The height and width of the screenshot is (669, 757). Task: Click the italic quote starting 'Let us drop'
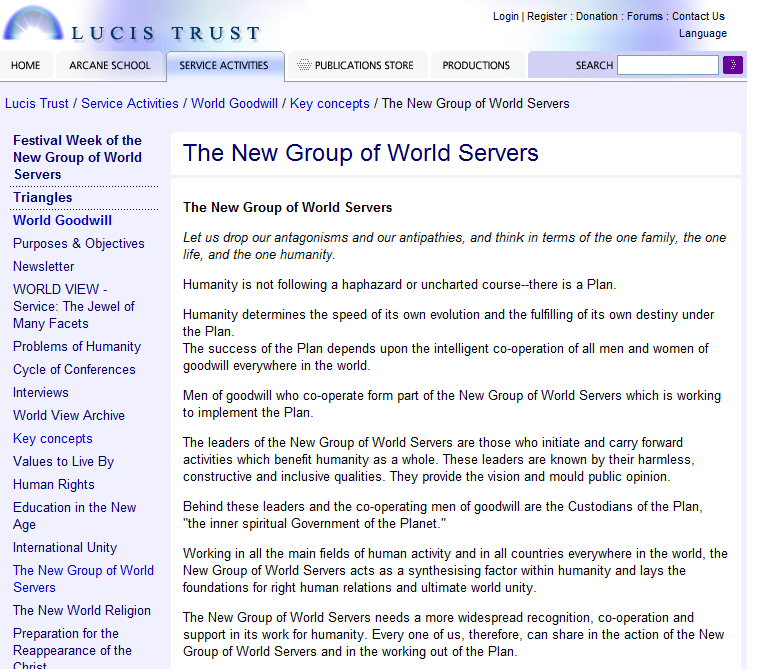click(454, 246)
